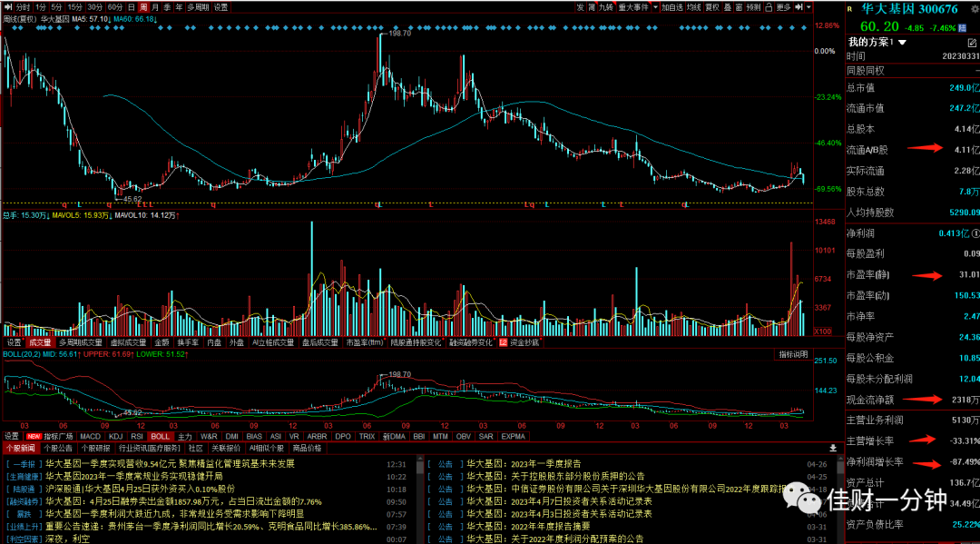The height and width of the screenshot is (544, 980).
Task: Toggle the 复权 price adjustment button
Action: 712,7
